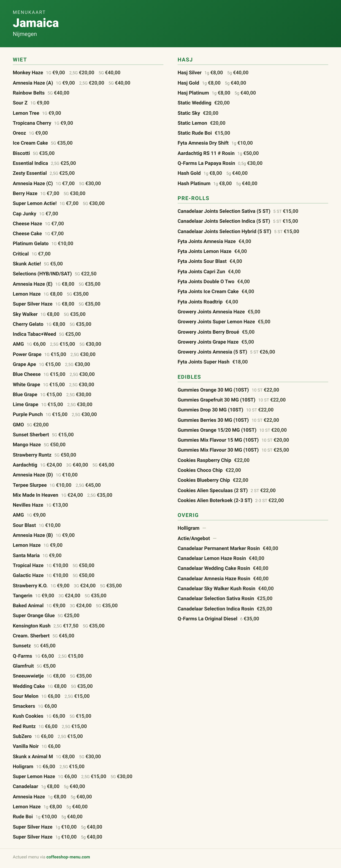
Task: Select the HASJ section heading
Action: point(185,60)
